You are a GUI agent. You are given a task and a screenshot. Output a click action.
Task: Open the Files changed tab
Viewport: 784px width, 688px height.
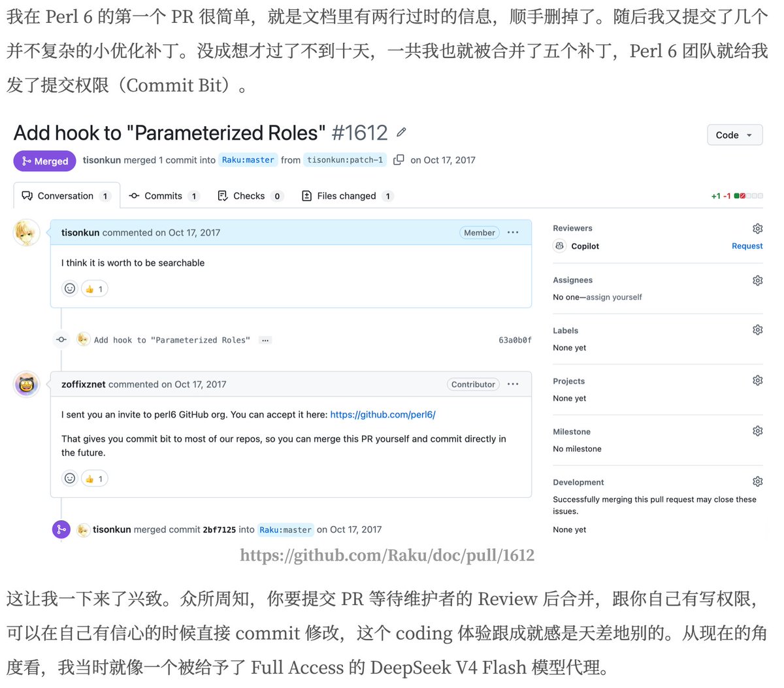pos(347,195)
